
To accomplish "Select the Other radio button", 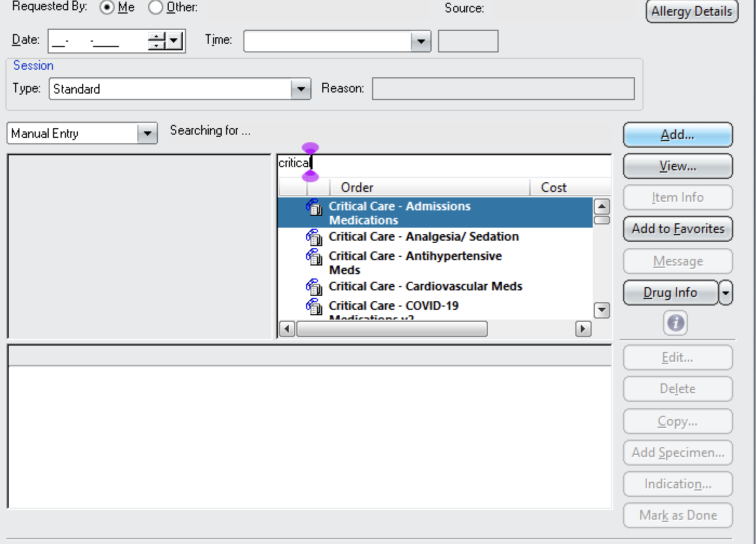I will click(x=156, y=8).
